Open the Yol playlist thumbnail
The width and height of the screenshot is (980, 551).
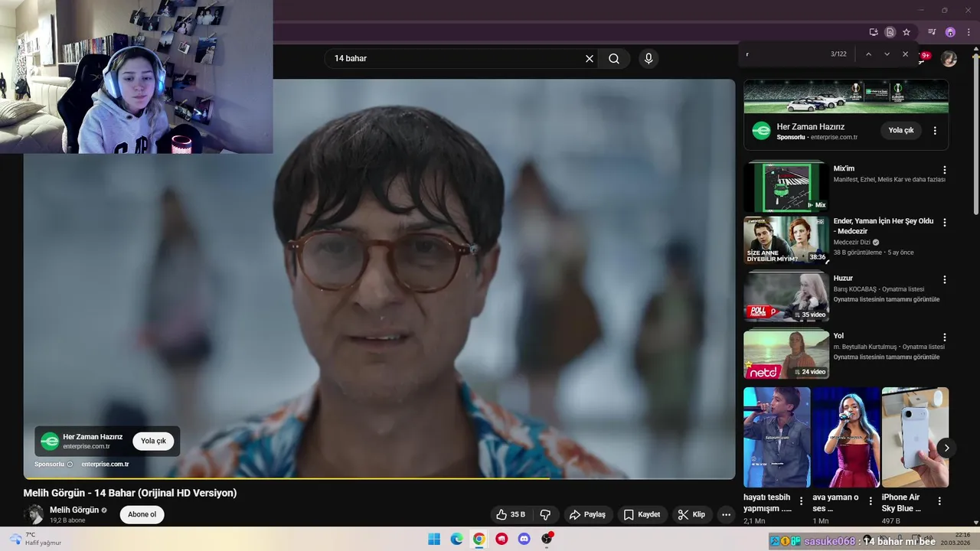pyautogui.click(x=786, y=354)
